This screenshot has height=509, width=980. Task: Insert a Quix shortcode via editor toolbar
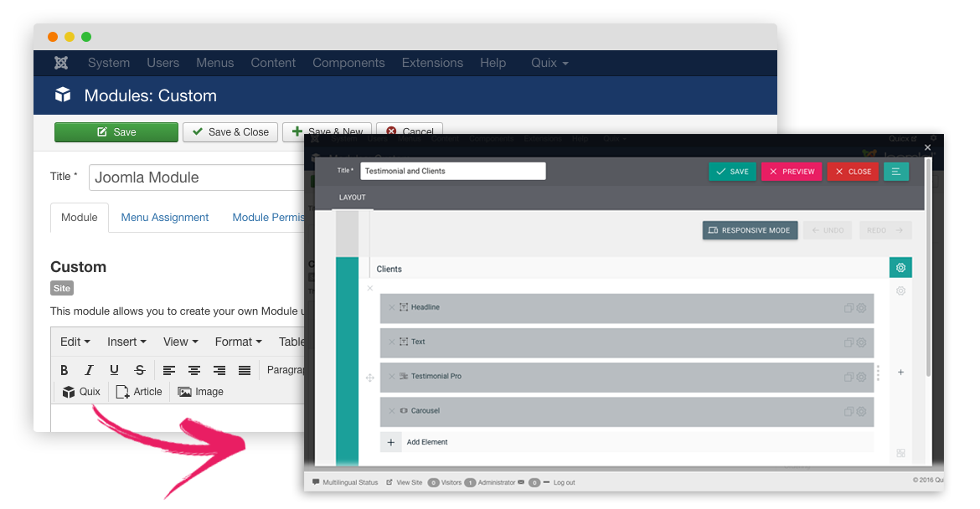pyautogui.click(x=80, y=391)
